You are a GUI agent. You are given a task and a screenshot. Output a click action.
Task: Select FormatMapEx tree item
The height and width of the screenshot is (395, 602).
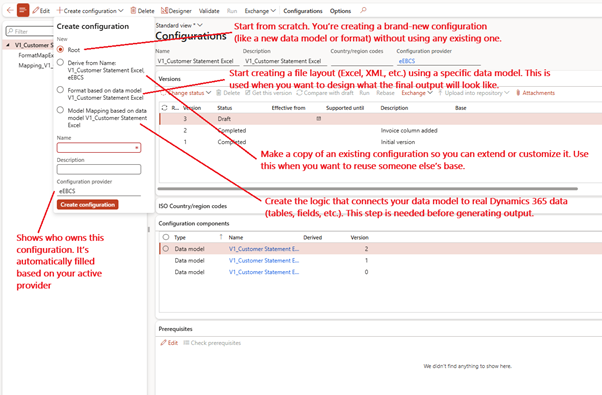point(36,55)
